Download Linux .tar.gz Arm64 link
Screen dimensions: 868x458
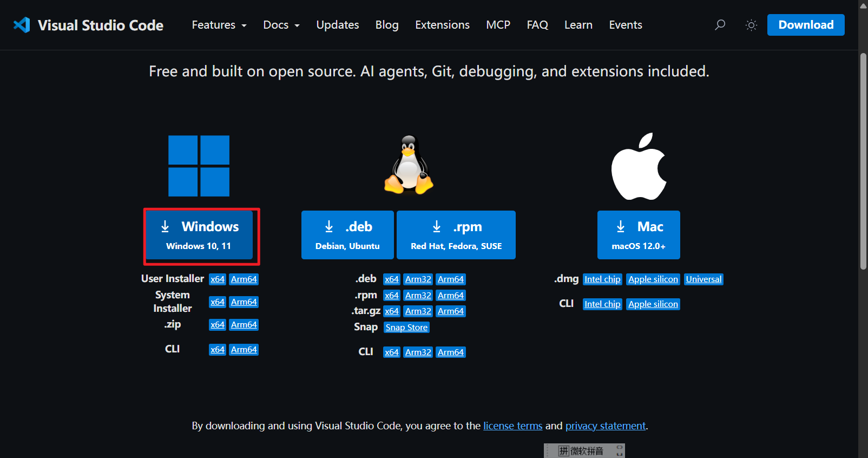451,311
